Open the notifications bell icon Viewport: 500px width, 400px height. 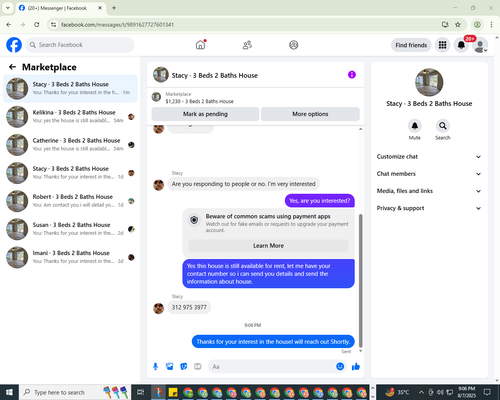point(461,45)
